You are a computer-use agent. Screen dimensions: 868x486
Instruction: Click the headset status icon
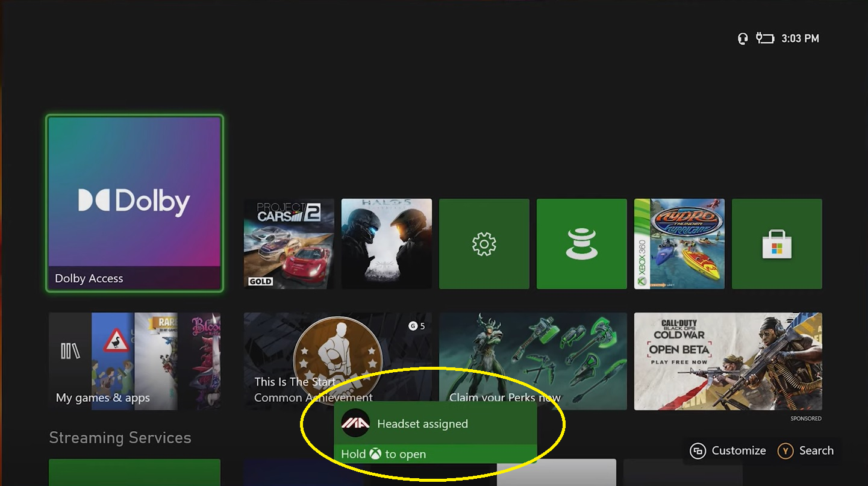pyautogui.click(x=743, y=39)
